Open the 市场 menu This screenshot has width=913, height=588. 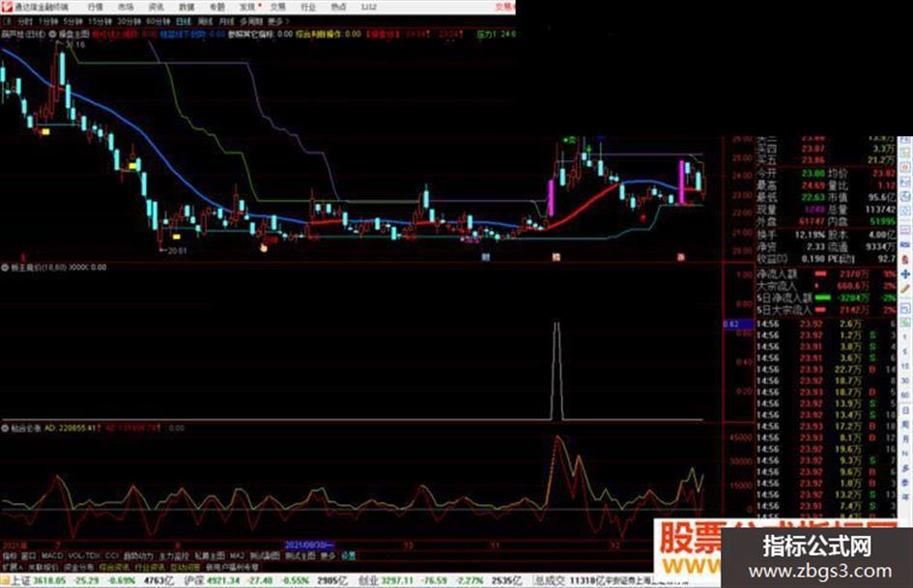[126, 7]
